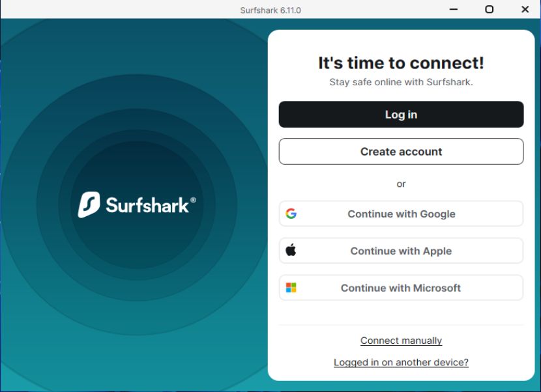Click the Apple logo icon

click(x=291, y=250)
